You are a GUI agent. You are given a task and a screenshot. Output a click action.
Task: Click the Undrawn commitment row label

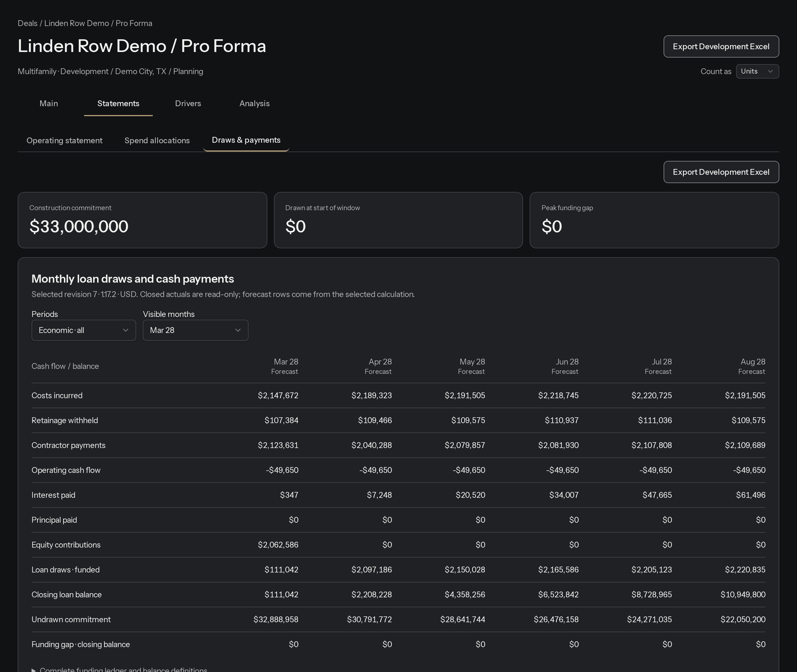click(71, 619)
